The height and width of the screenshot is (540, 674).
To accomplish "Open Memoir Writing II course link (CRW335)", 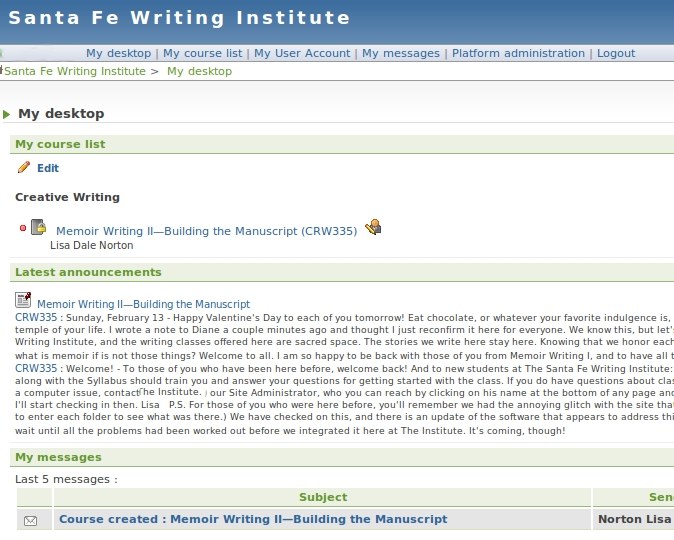I will 206,230.
